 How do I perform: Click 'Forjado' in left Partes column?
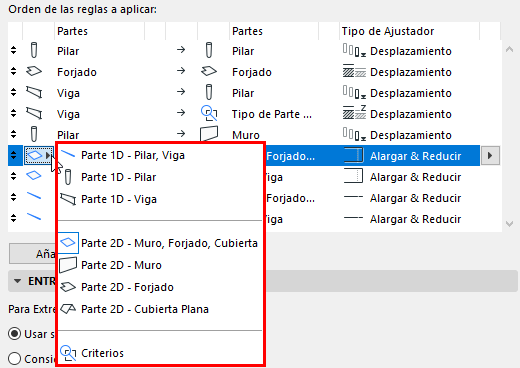[x=77, y=72]
